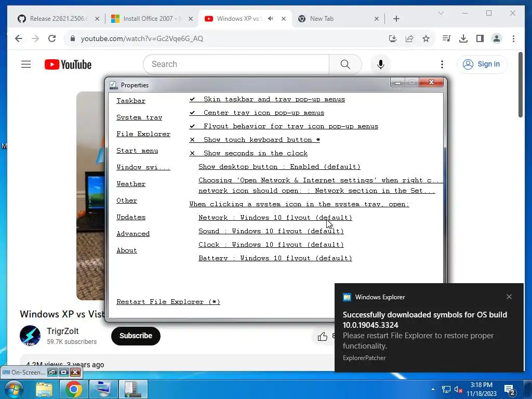The width and height of the screenshot is (532, 399).
Task: Toggle Flyout behavior for tray icon pop-up menus
Action: pyautogui.click(x=284, y=126)
